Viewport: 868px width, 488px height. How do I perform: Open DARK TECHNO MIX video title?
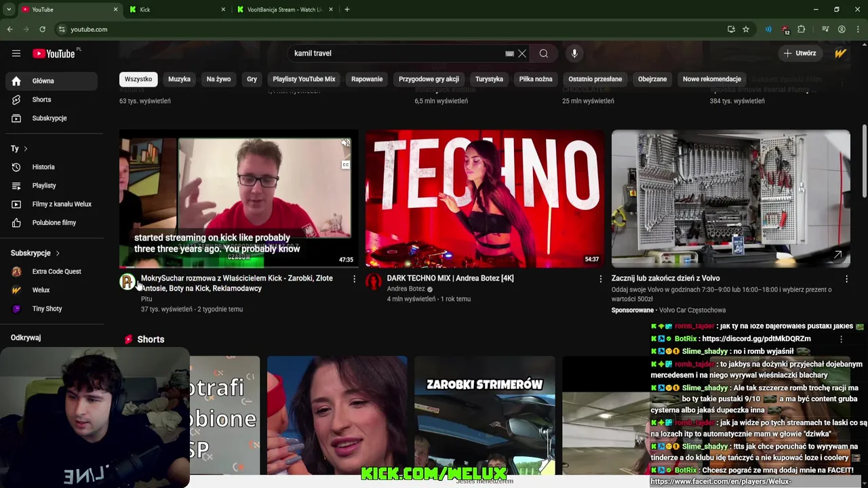pos(450,279)
